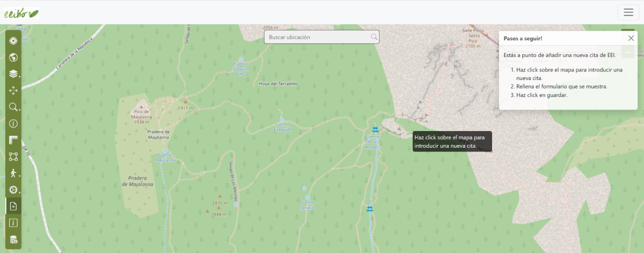Screen dimensions: 644x253
Task: Click the 'Hoyo del Terradillo' map label
Action: tap(278, 84)
